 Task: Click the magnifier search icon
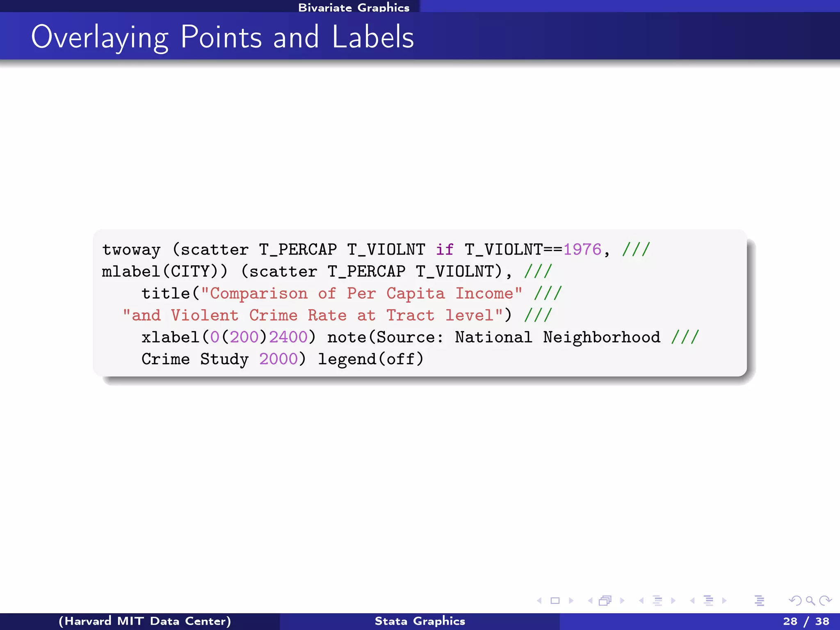[810, 601]
